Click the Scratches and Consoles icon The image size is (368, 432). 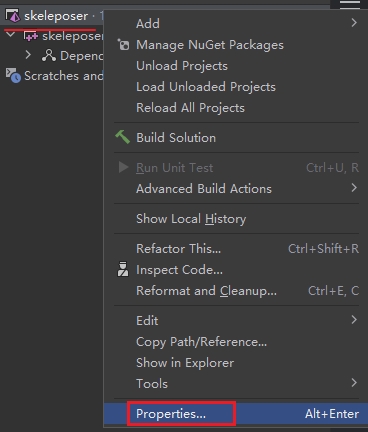13,75
